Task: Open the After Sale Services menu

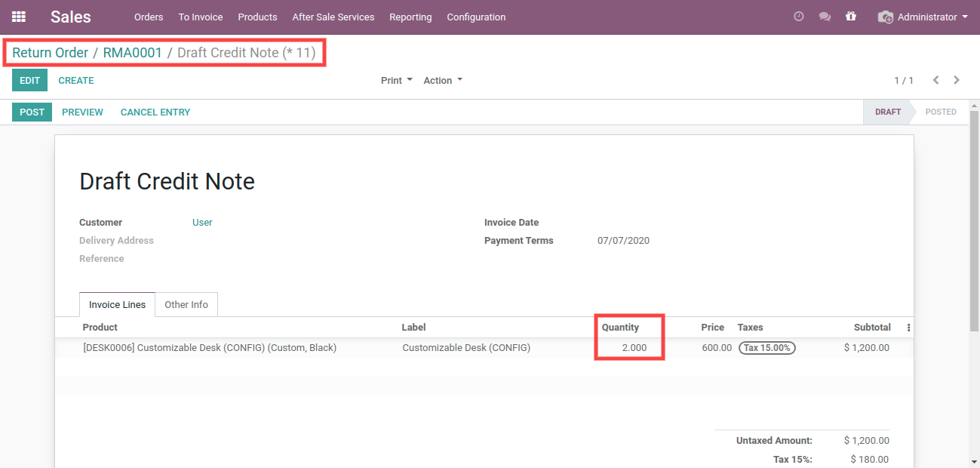Action: click(333, 17)
